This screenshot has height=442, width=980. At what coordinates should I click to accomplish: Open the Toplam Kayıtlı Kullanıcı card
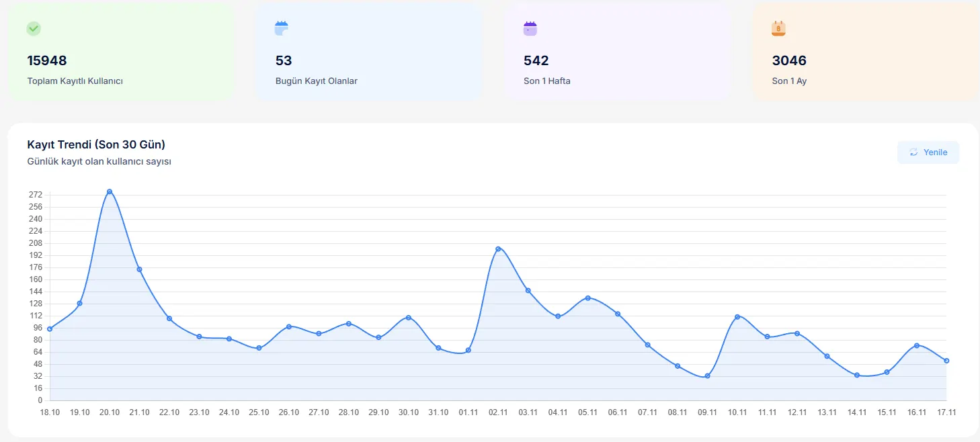click(x=121, y=52)
